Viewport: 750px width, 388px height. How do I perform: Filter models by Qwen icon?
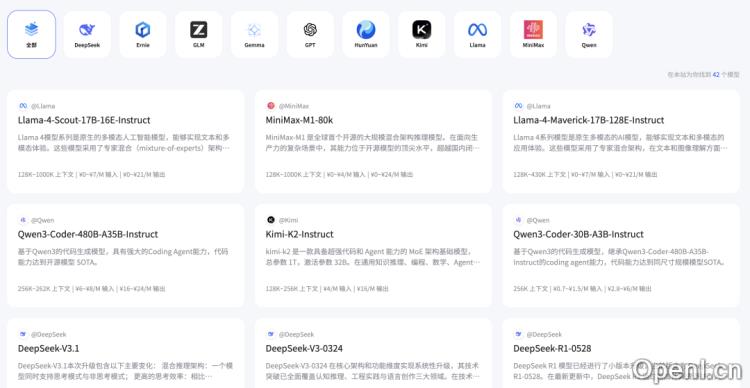[589, 30]
